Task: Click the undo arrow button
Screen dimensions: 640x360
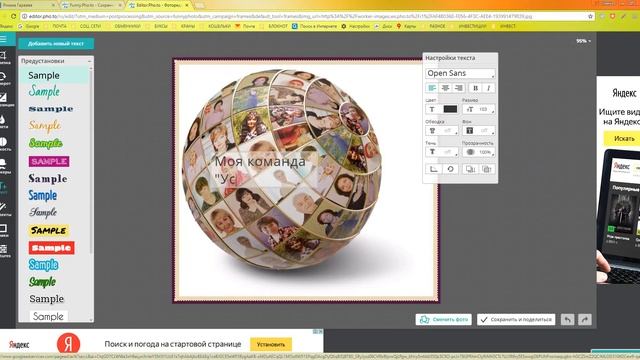Action: (x=567, y=320)
